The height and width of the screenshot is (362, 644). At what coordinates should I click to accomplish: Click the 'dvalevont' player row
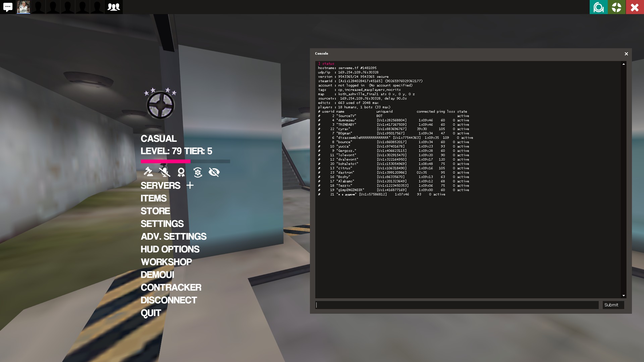click(x=393, y=159)
